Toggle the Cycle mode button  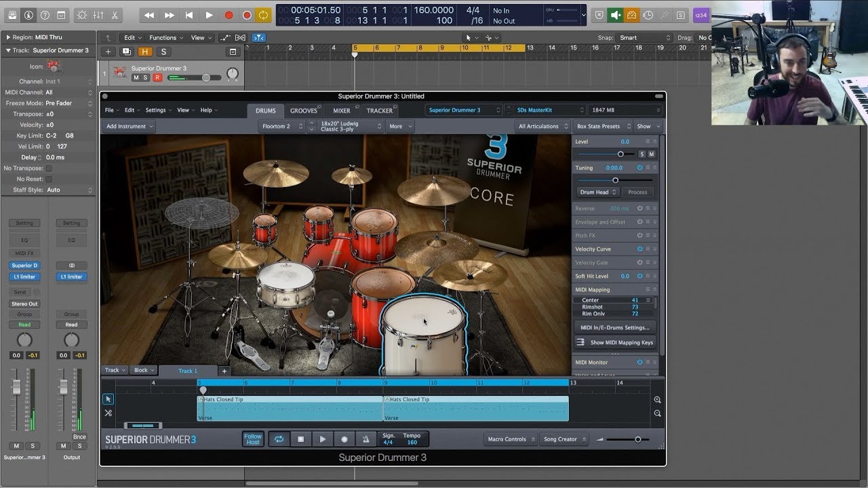(x=263, y=14)
